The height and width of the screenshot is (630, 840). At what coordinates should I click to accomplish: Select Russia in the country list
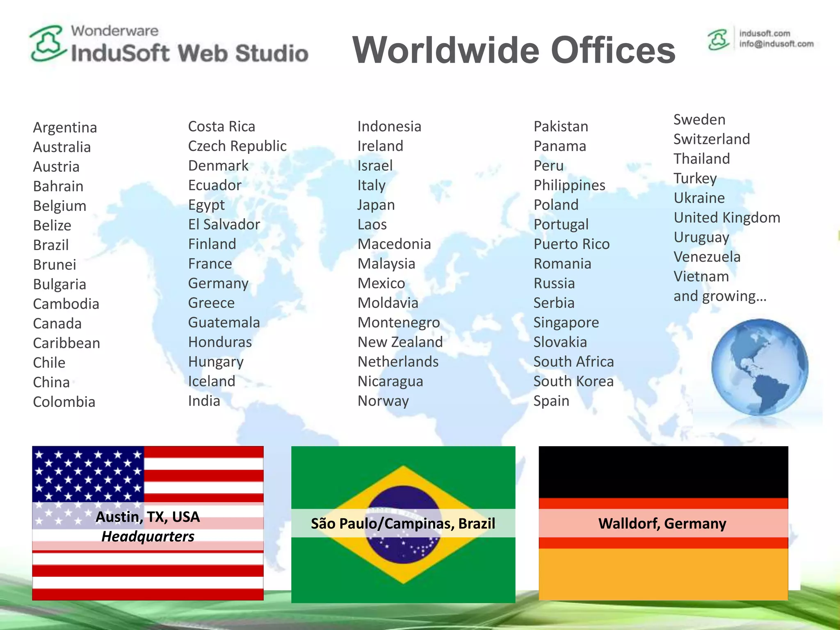(554, 283)
